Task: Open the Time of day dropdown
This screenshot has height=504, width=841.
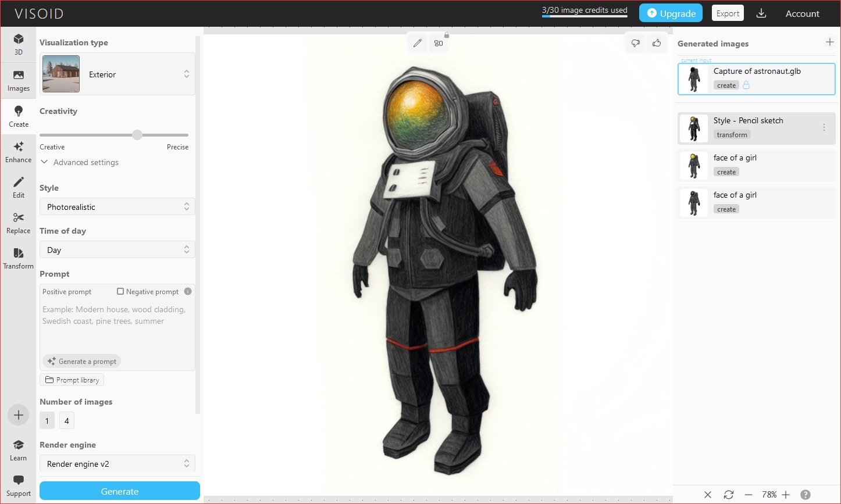Action: click(x=117, y=250)
